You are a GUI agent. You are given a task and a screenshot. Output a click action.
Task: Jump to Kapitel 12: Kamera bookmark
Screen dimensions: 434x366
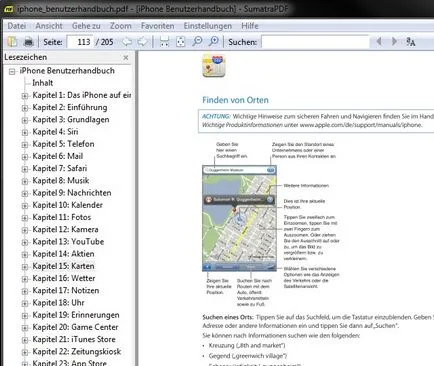65,229
